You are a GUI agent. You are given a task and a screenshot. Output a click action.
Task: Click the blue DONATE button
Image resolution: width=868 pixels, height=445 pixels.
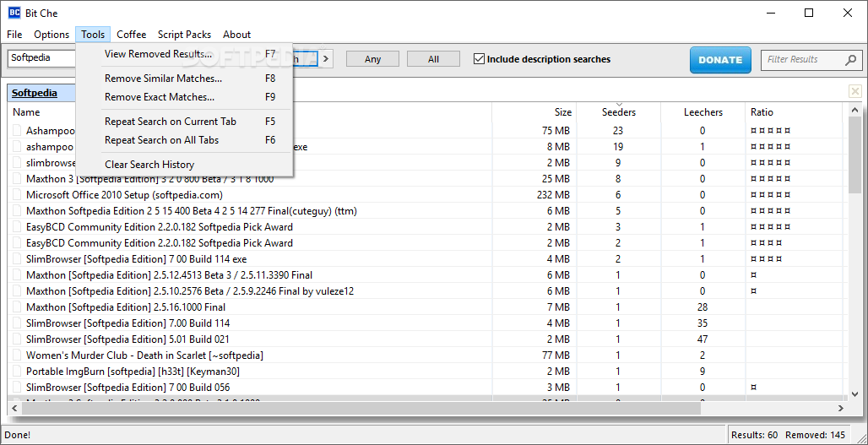click(720, 60)
